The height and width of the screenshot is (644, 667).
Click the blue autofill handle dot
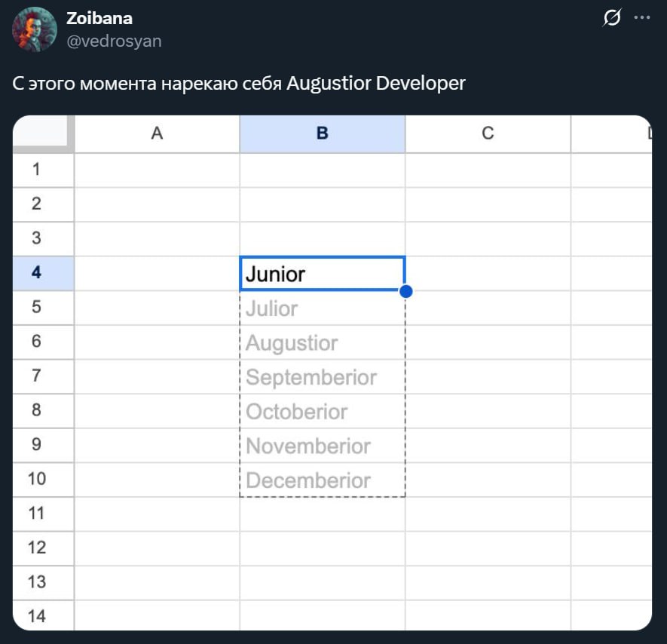pyautogui.click(x=405, y=291)
